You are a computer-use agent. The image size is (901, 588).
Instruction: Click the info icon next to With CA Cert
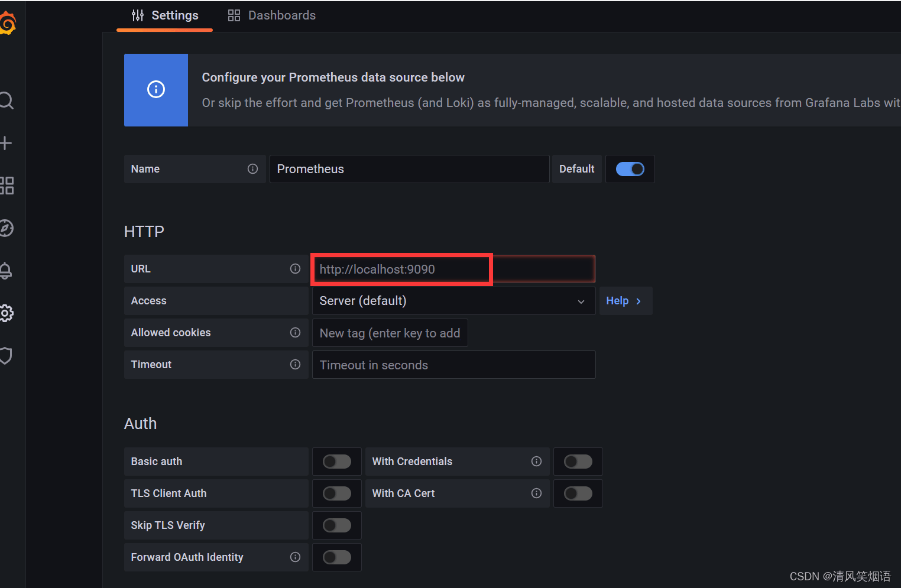point(536,493)
